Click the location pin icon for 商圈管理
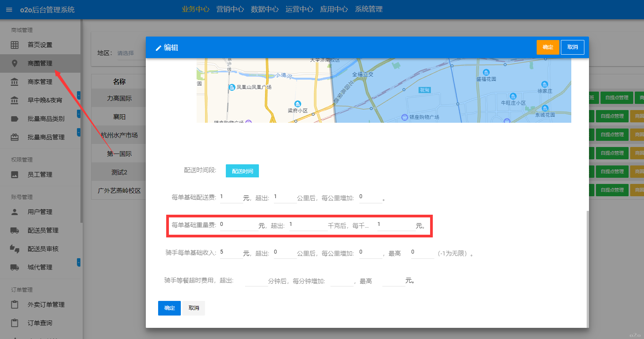This screenshot has height=339, width=644. click(15, 63)
